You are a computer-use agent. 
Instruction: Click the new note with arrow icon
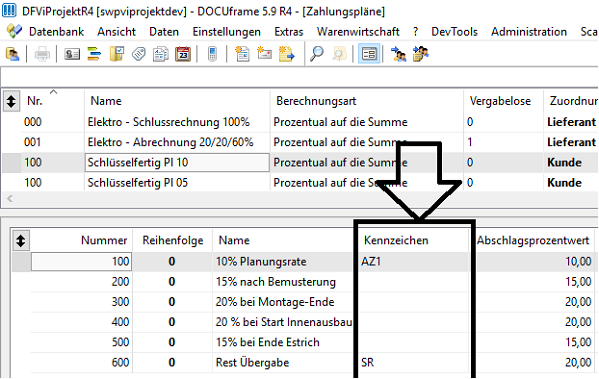tap(287, 54)
